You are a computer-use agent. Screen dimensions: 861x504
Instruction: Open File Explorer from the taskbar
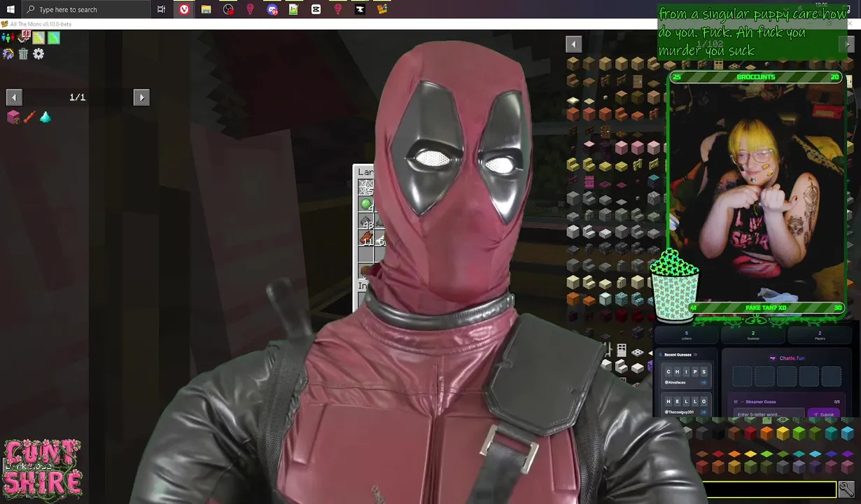coord(206,9)
